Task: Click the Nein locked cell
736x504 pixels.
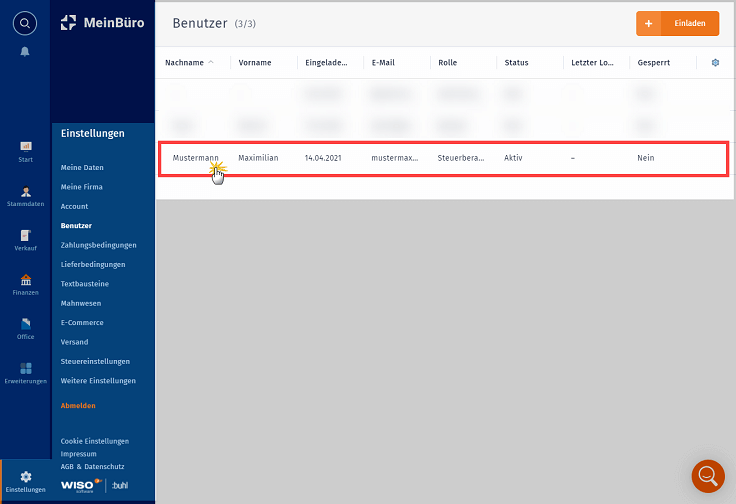Action: click(646, 158)
